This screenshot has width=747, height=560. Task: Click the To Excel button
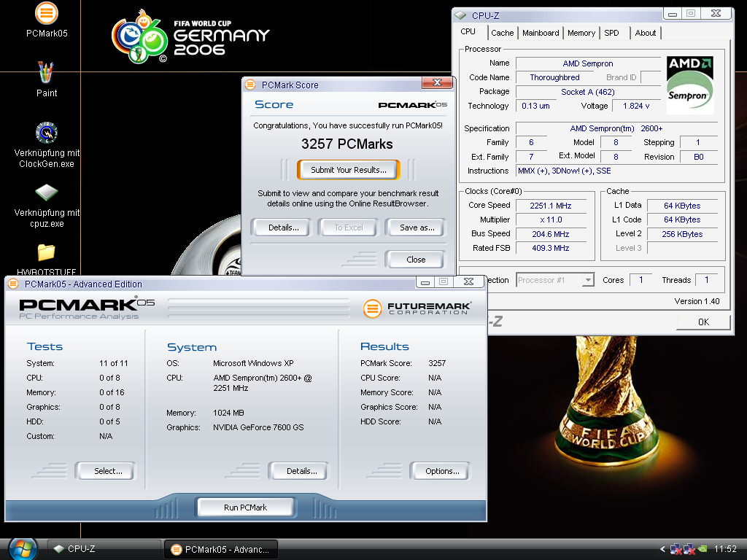(348, 227)
